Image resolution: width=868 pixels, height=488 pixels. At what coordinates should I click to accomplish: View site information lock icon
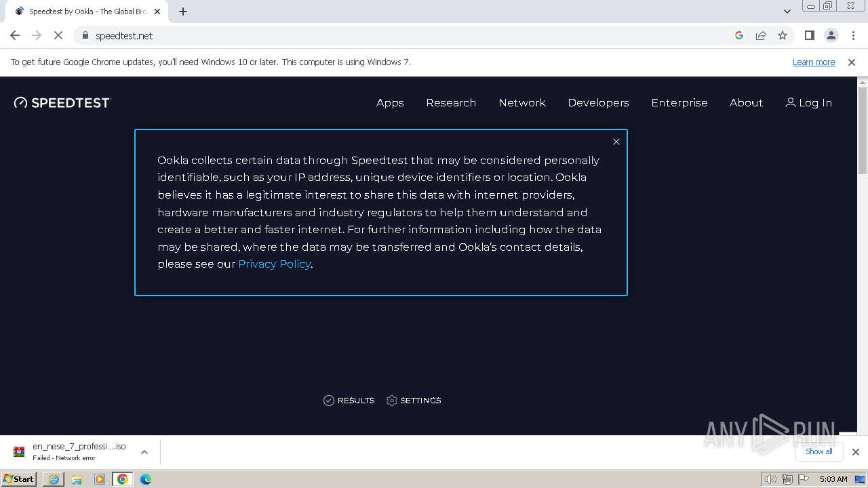[x=85, y=35]
